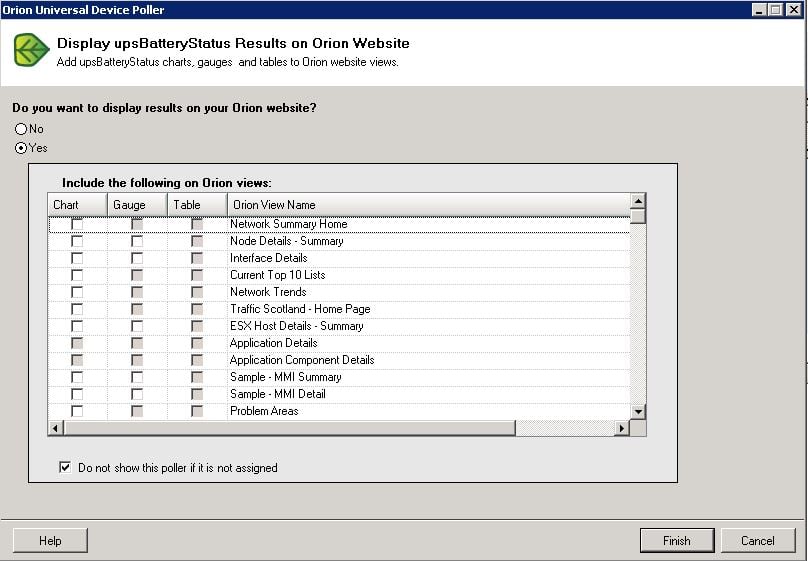This screenshot has height=561, width=808.
Task: Click the Chart column header
Action: pos(77,205)
